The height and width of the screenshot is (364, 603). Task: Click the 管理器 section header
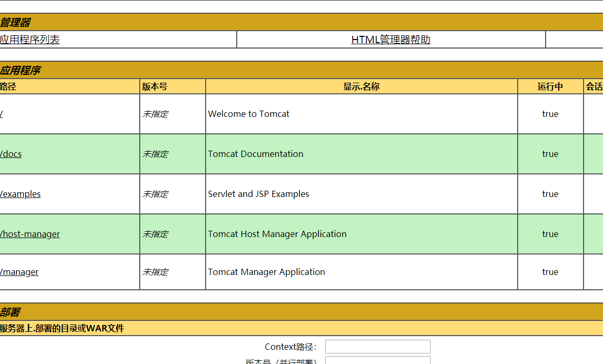301,22
